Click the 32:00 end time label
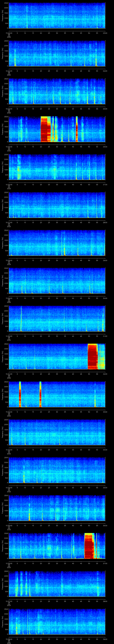114x644 pixels. pos(105,374)
